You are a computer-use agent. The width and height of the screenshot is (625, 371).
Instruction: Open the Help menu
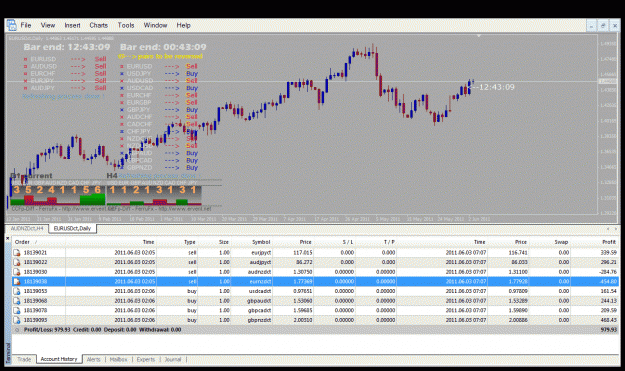pos(183,25)
